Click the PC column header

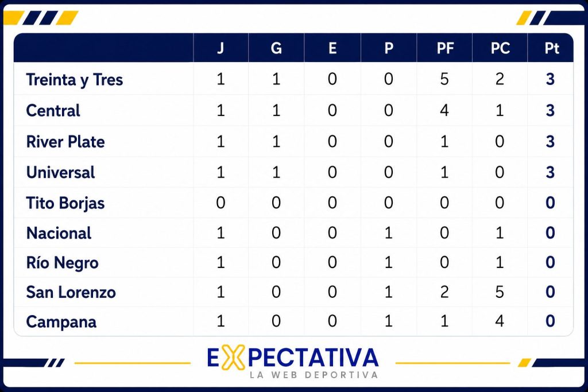click(500, 48)
